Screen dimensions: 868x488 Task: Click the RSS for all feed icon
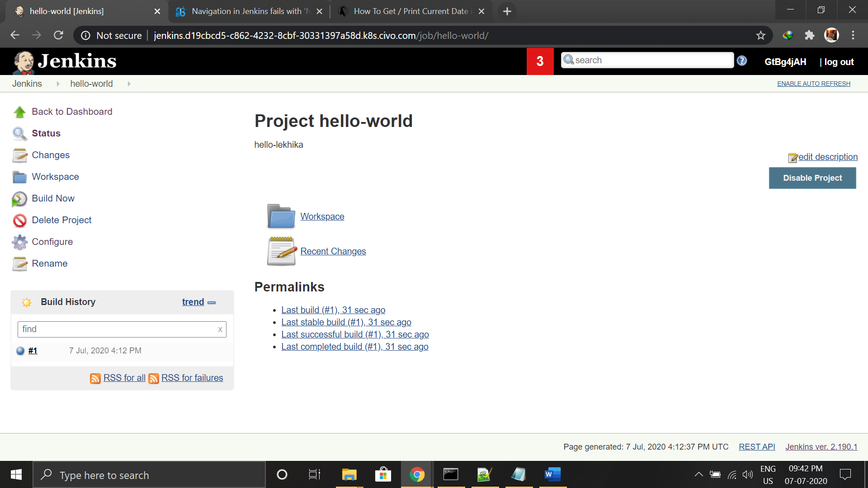click(95, 379)
